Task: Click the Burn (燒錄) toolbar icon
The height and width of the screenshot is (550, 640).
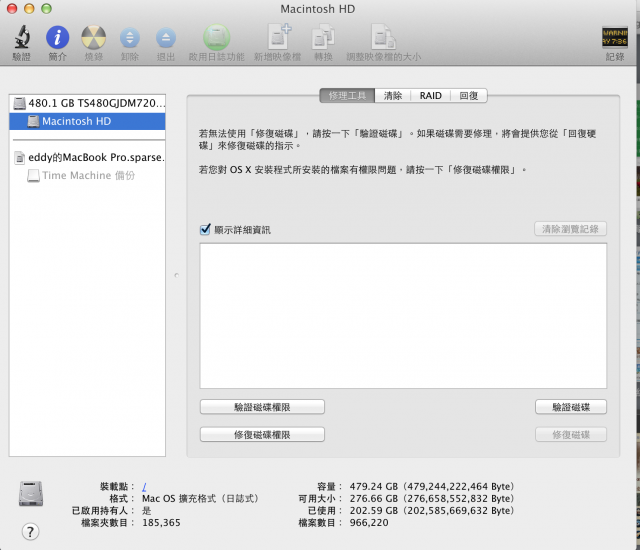Action: click(93, 37)
